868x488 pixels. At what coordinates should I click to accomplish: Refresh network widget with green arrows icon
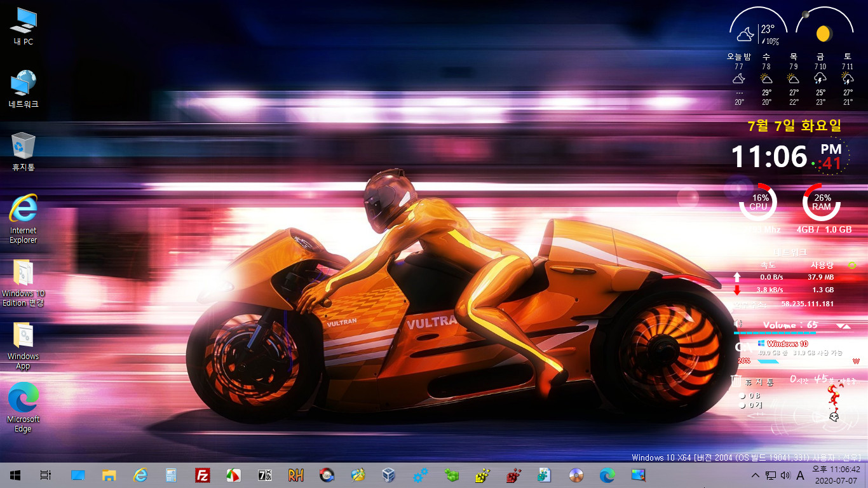tap(853, 265)
